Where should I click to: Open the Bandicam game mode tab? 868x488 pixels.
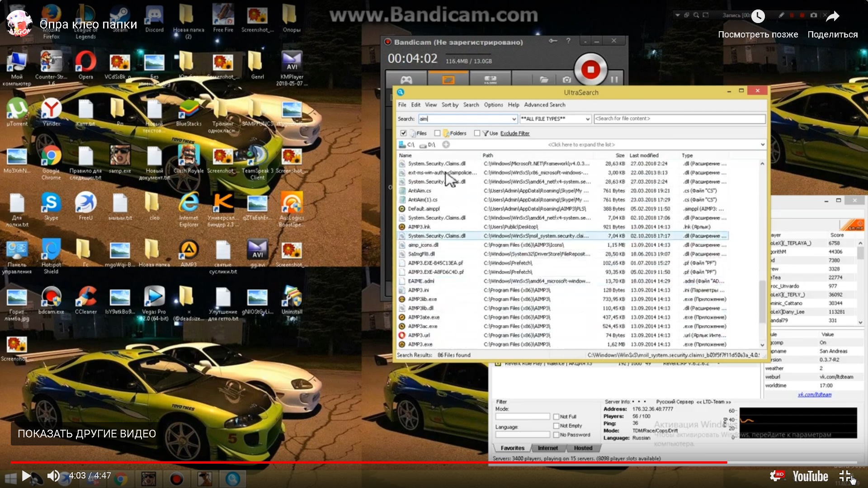click(x=406, y=80)
